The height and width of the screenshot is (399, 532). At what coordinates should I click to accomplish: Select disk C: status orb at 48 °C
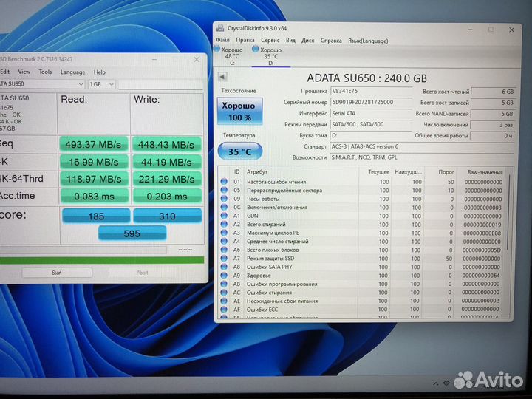217,49
